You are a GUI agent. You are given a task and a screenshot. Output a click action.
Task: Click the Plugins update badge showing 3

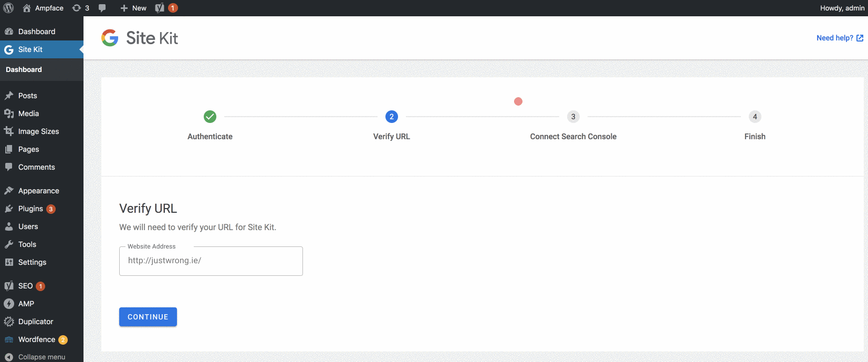tap(51, 209)
